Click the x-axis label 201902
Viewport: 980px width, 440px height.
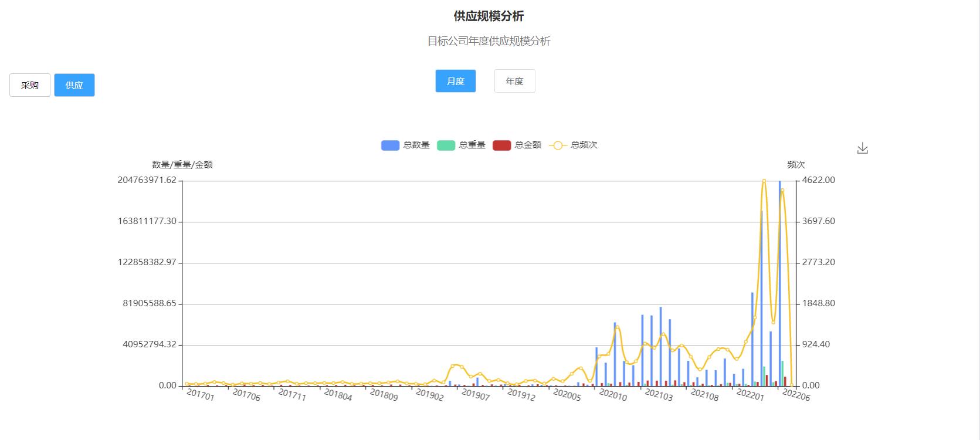429,395
